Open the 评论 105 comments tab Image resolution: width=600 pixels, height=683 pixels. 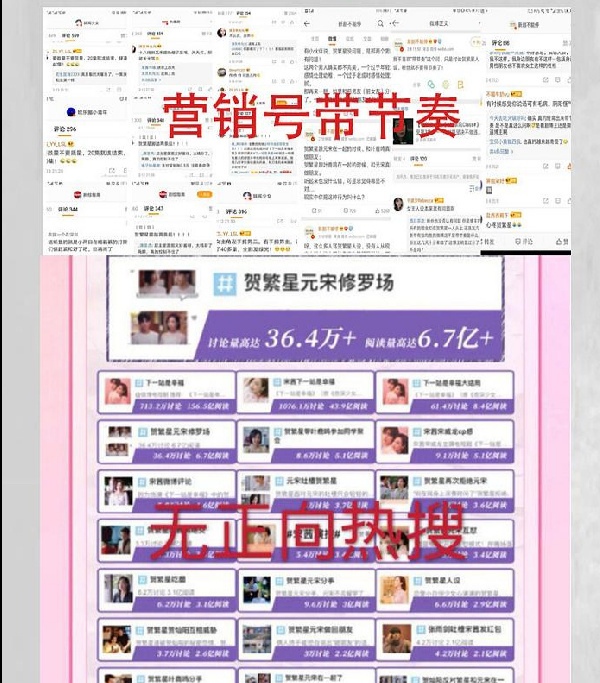[x=418, y=159]
